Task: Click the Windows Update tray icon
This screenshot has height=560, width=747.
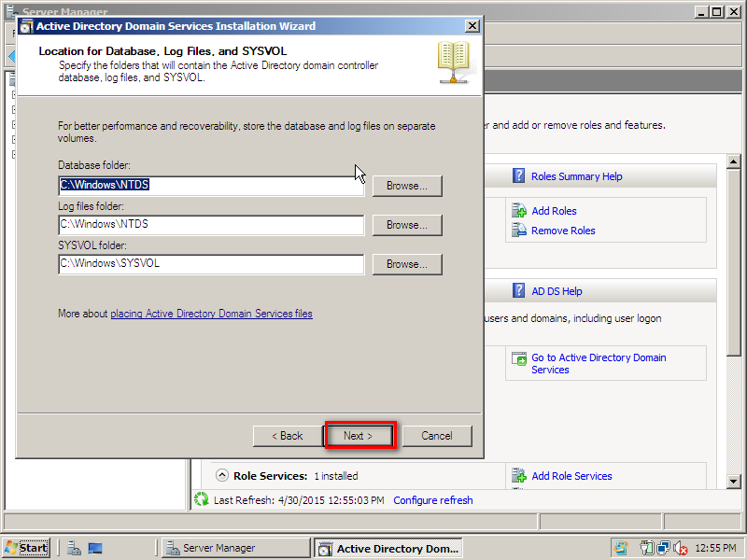Action: tap(621, 548)
